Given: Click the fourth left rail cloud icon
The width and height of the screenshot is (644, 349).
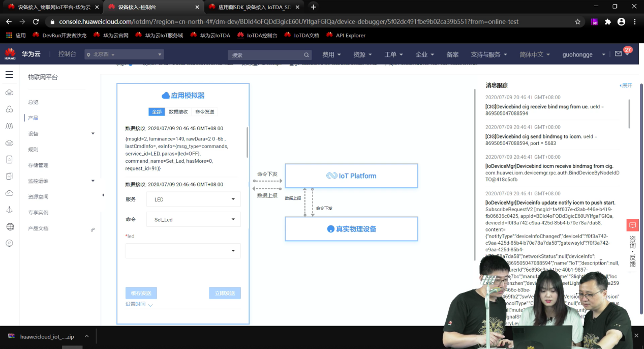Looking at the screenshot, I should 9,143.
